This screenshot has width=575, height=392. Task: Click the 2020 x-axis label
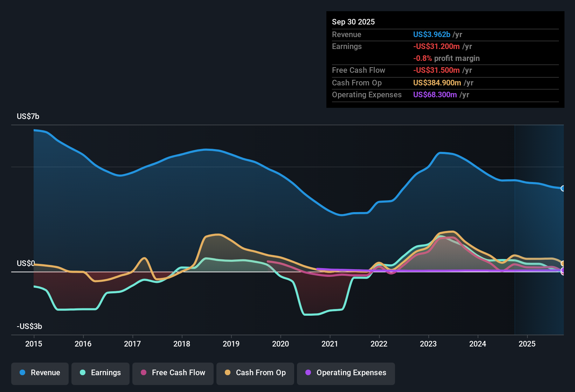(x=280, y=344)
